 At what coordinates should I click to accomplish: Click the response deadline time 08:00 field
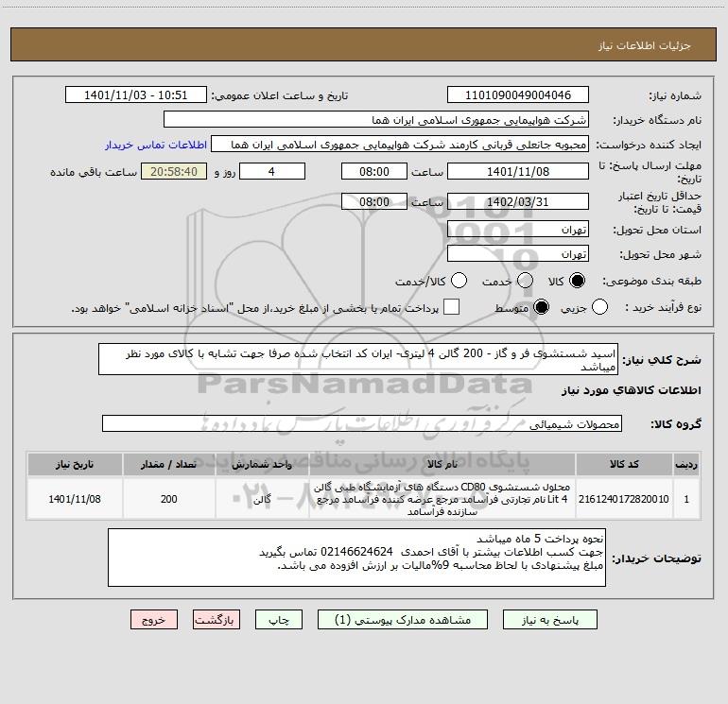tap(374, 171)
